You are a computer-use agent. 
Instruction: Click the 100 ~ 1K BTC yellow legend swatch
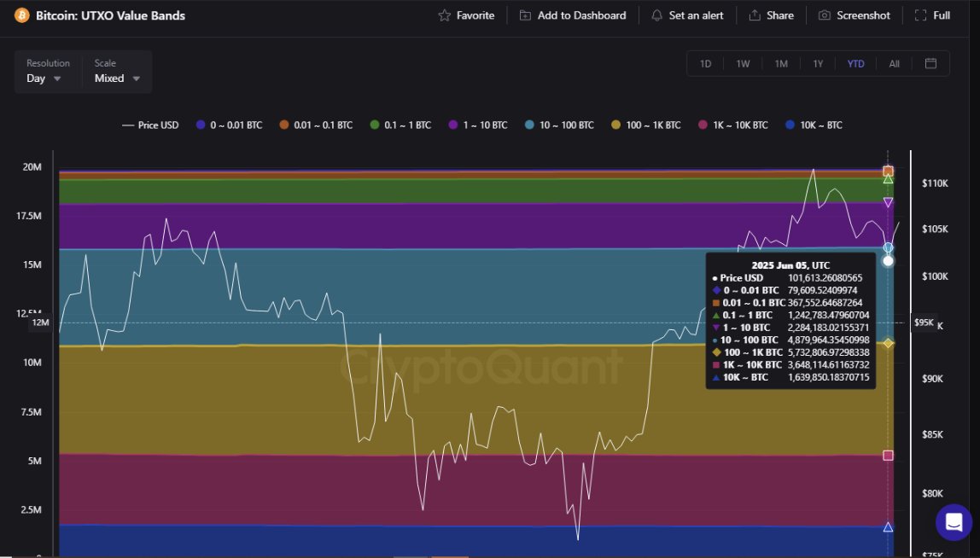point(615,125)
